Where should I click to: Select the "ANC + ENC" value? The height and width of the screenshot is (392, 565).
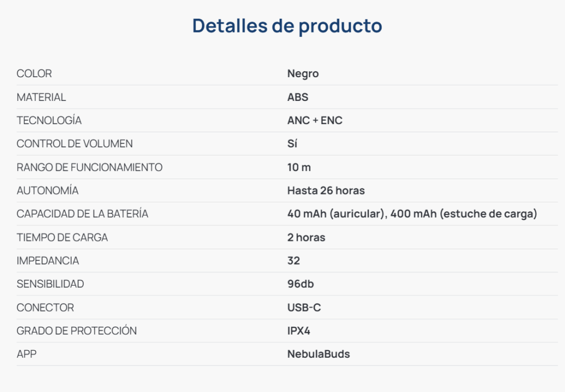coord(315,120)
